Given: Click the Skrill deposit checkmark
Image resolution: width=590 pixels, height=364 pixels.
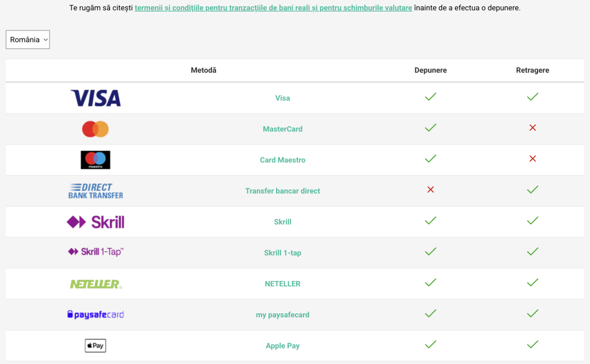Looking at the screenshot, I should (x=430, y=221).
